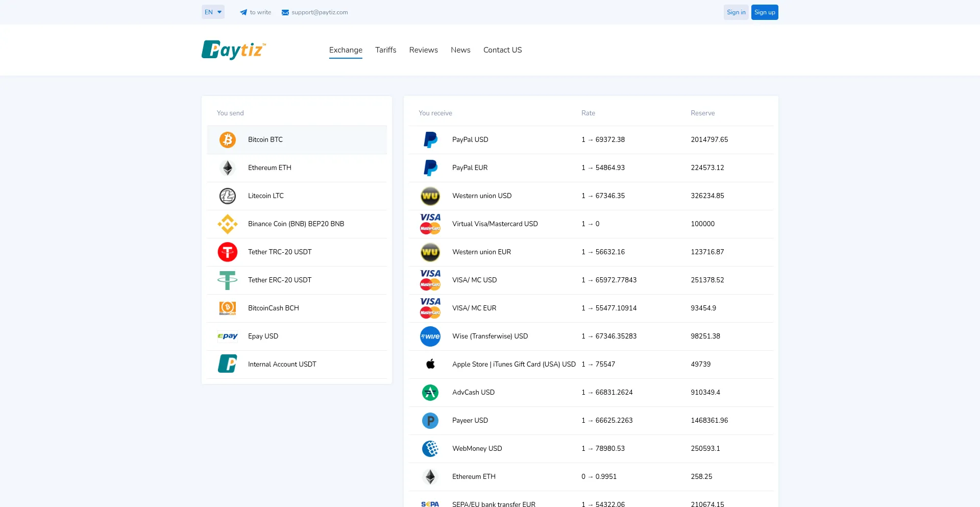The height and width of the screenshot is (507, 980).
Task: Choose 'AdvCash USD' to receive
Action: coord(591,393)
